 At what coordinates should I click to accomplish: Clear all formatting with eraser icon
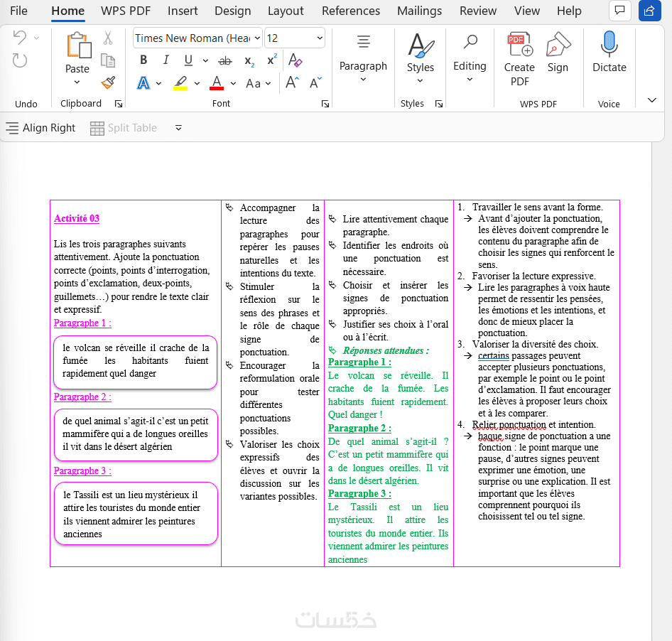pyautogui.click(x=295, y=60)
